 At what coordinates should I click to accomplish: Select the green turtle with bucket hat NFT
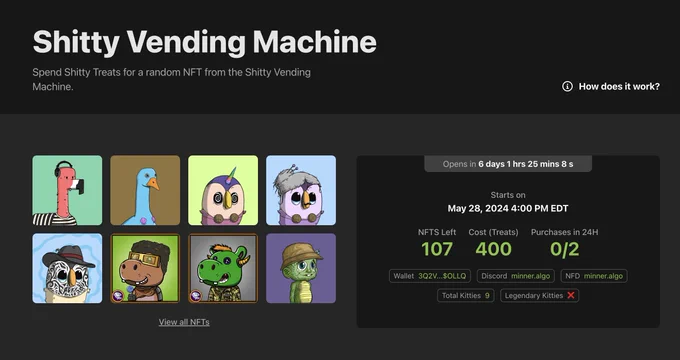tap(301, 268)
